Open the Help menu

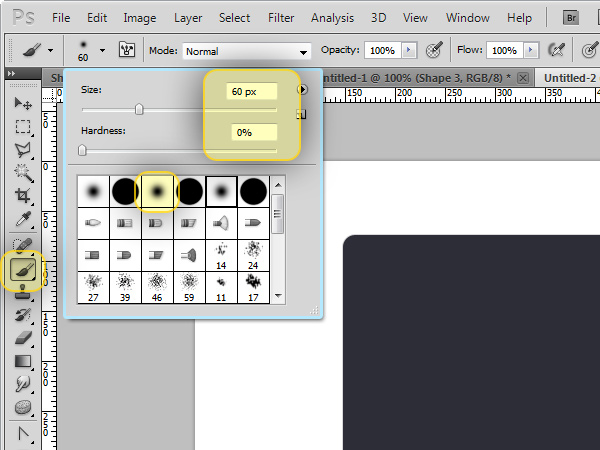coord(519,18)
